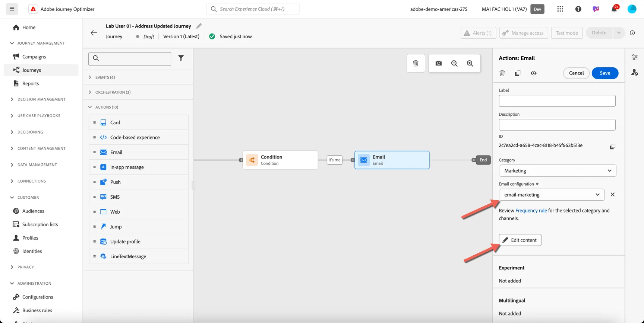Image resolution: width=644 pixels, height=323 pixels.
Task: Delete the email action via panel trash icon
Action: [x=502, y=73]
